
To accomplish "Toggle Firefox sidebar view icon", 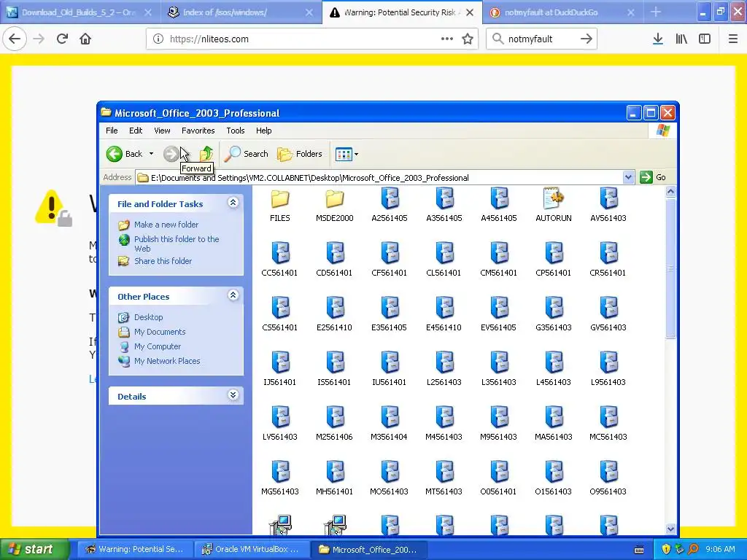I will click(x=705, y=39).
